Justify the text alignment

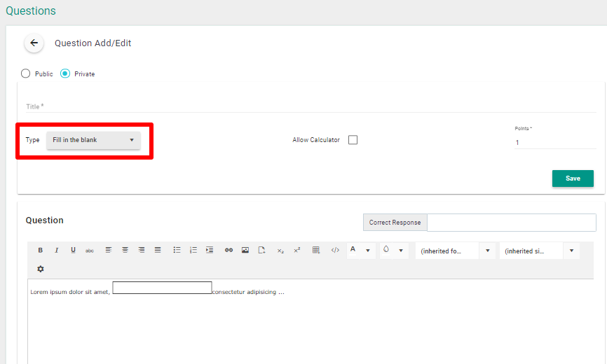point(158,251)
